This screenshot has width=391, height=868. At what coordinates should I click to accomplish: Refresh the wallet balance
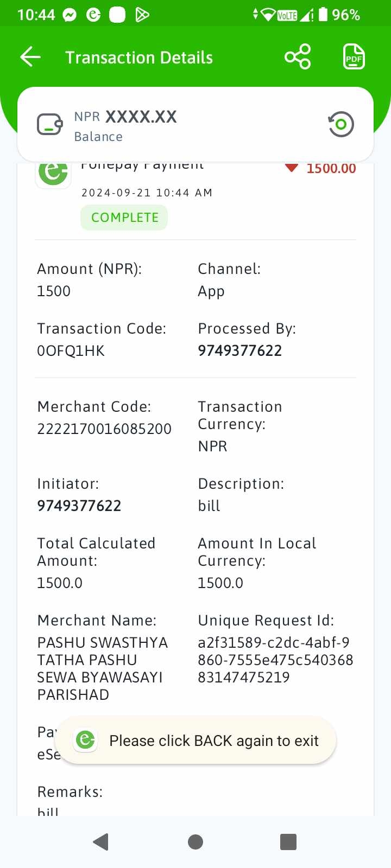point(341,124)
